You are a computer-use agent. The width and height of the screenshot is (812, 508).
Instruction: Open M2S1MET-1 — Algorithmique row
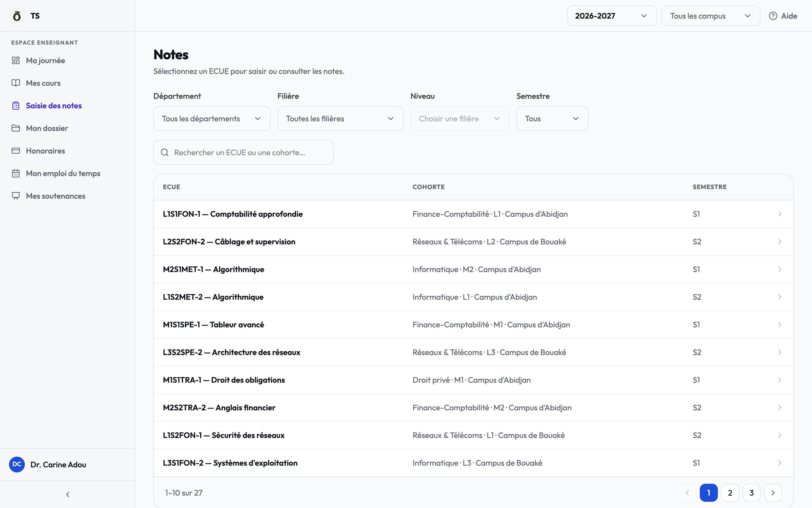pyautogui.click(x=473, y=270)
